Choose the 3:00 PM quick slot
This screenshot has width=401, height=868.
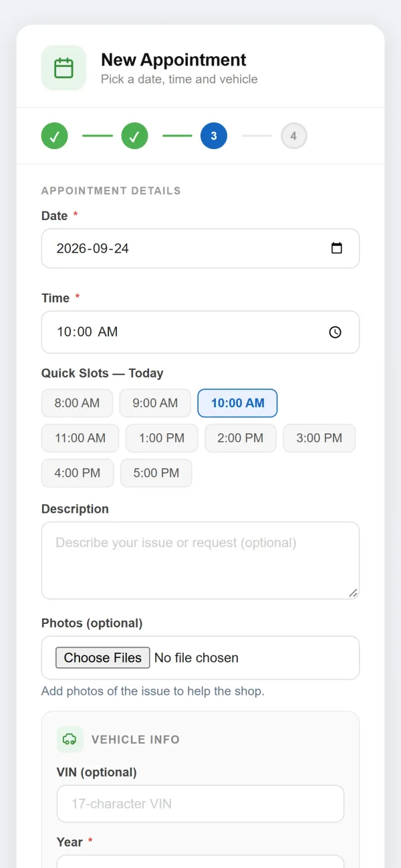[x=319, y=438]
